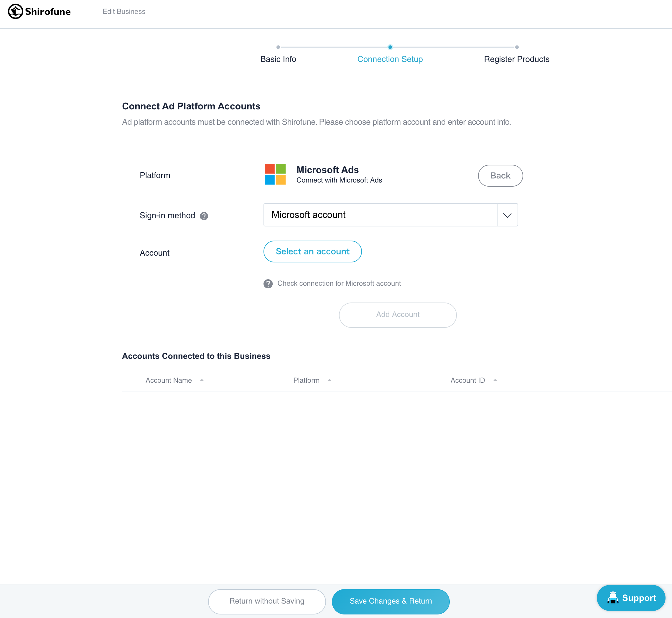Sort by Account ID arrow

[x=495, y=380]
